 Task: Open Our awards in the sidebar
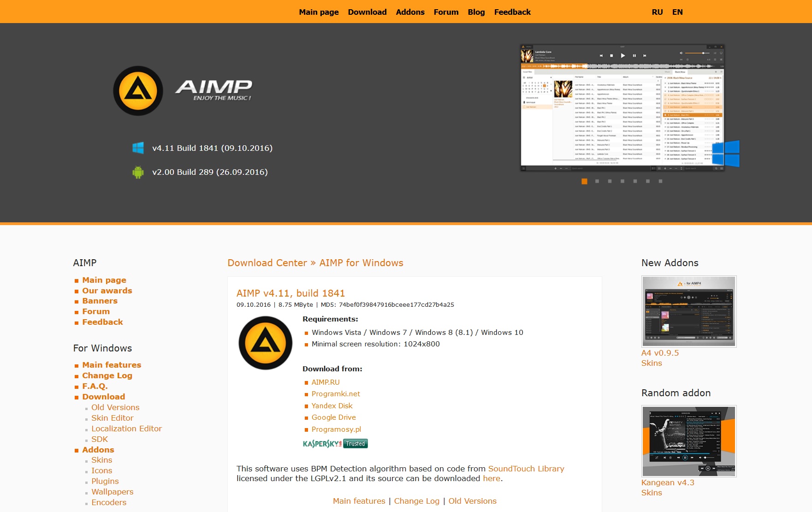pyautogui.click(x=107, y=291)
